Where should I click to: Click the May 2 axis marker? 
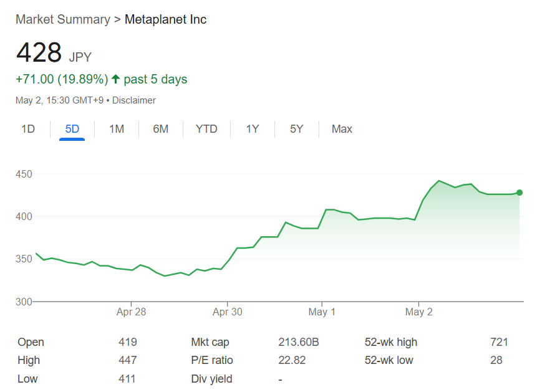[419, 312]
